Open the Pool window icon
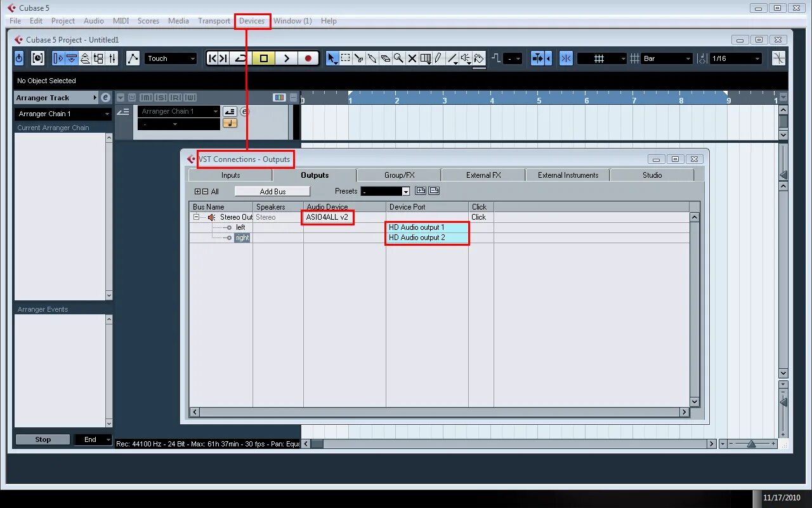Viewport: 812px width, 508px height. pos(98,58)
